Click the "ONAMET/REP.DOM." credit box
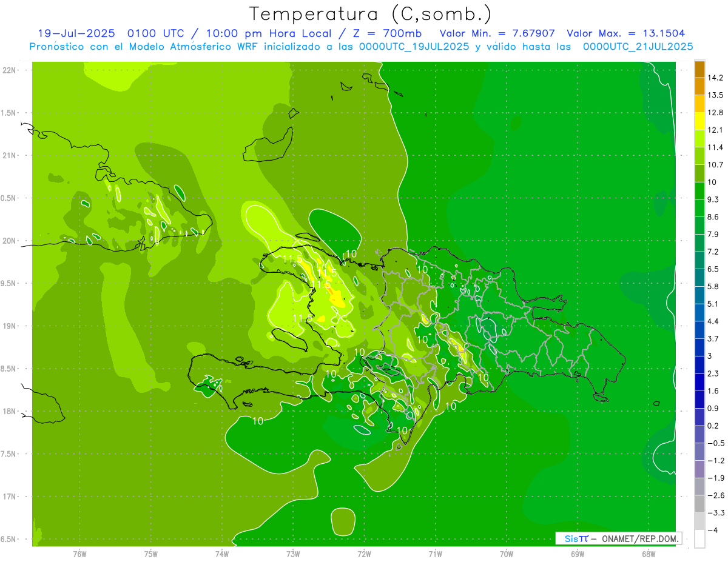The image size is (728, 562). coord(618,538)
